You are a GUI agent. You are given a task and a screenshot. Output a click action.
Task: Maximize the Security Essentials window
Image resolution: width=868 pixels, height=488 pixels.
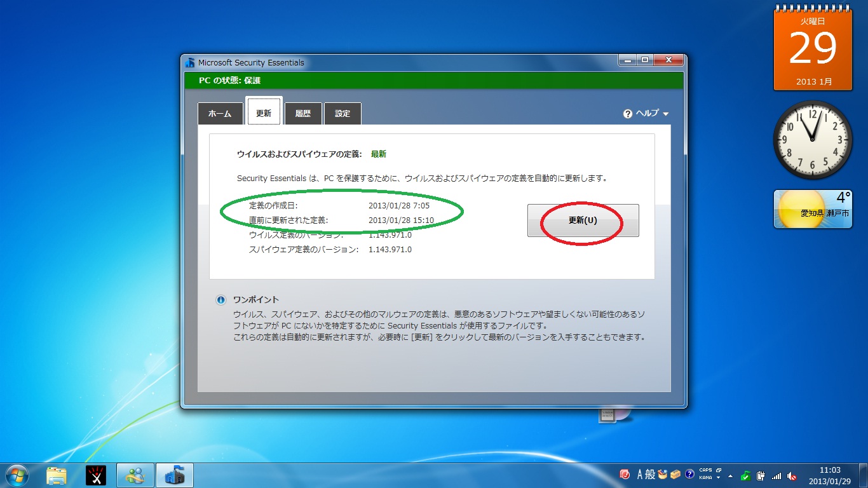tap(644, 60)
